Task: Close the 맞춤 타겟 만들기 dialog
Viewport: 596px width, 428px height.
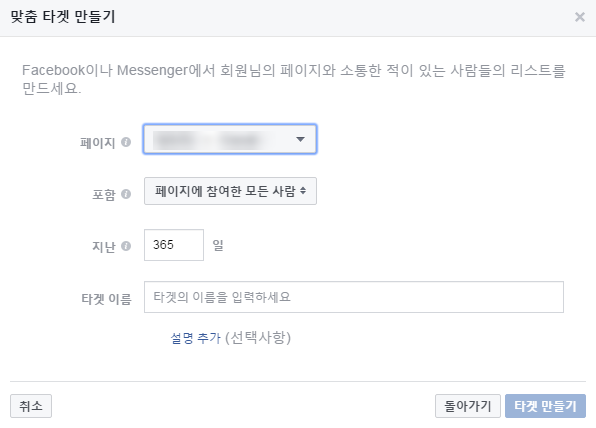Action: pos(580,17)
